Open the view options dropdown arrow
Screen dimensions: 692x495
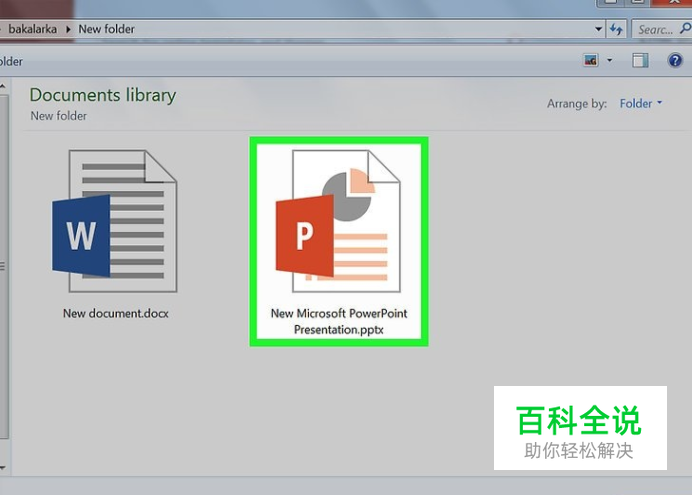(x=609, y=60)
